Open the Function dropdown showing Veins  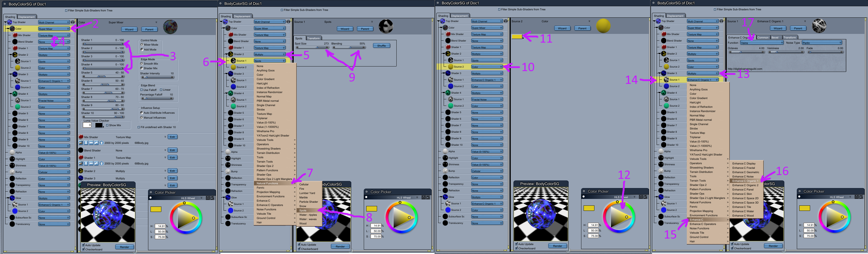pyautogui.click(x=762, y=43)
